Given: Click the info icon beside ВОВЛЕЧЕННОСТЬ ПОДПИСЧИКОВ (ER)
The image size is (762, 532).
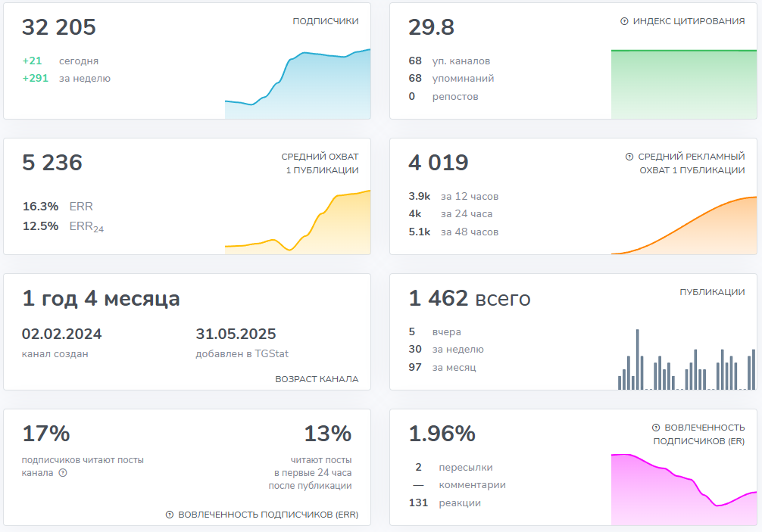Looking at the screenshot, I should (655, 427).
